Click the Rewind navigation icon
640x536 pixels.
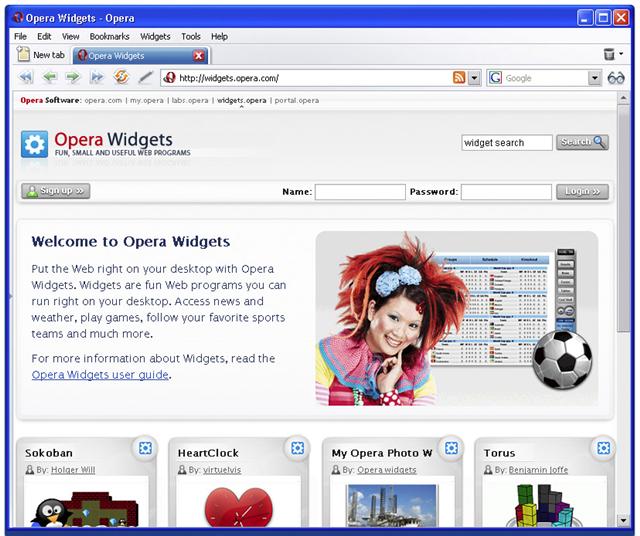coord(26,77)
